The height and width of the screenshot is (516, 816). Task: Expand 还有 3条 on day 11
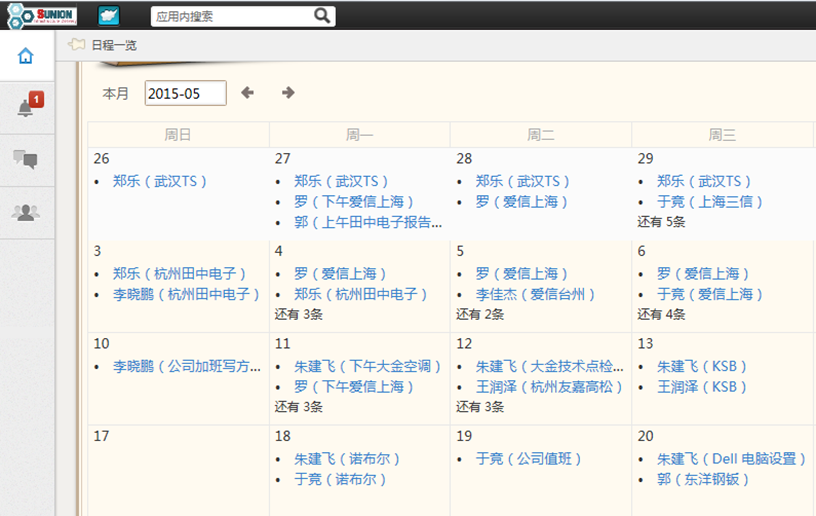[299, 407]
